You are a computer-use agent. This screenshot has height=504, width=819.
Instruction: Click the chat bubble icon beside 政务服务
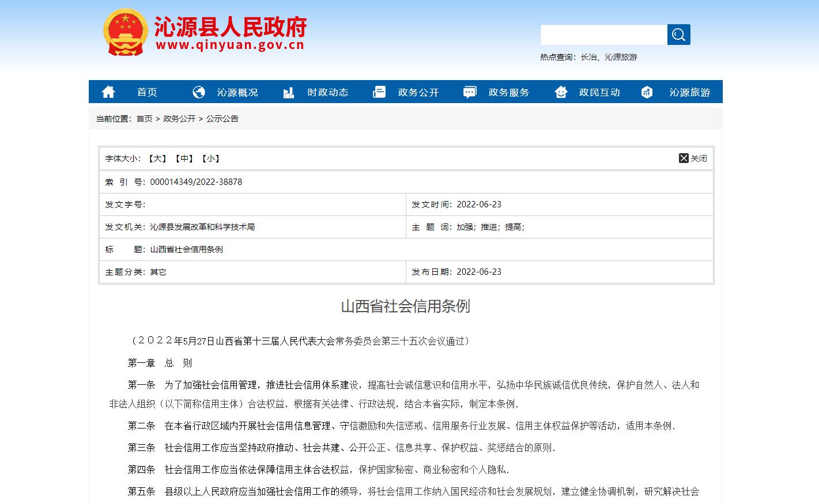pyautogui.click(x=470, y=92)
